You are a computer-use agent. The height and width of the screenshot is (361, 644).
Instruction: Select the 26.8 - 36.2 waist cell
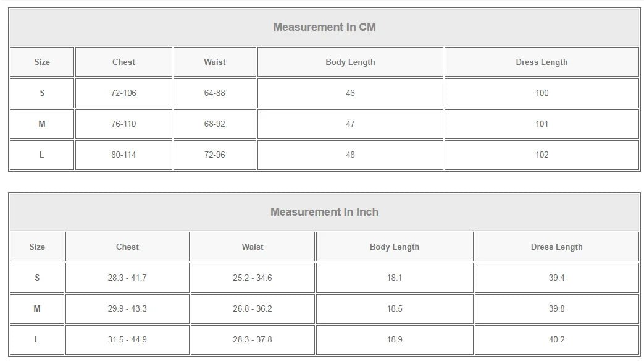pos(253,309)
